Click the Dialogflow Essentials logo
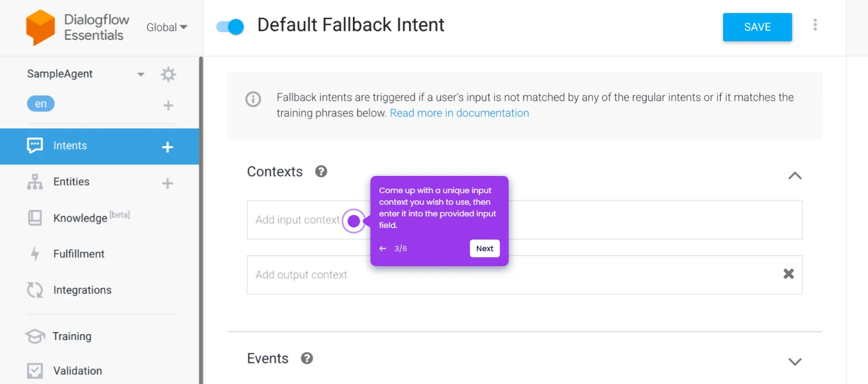Screen dimensions: 868x384 click(x=40, y=27)
